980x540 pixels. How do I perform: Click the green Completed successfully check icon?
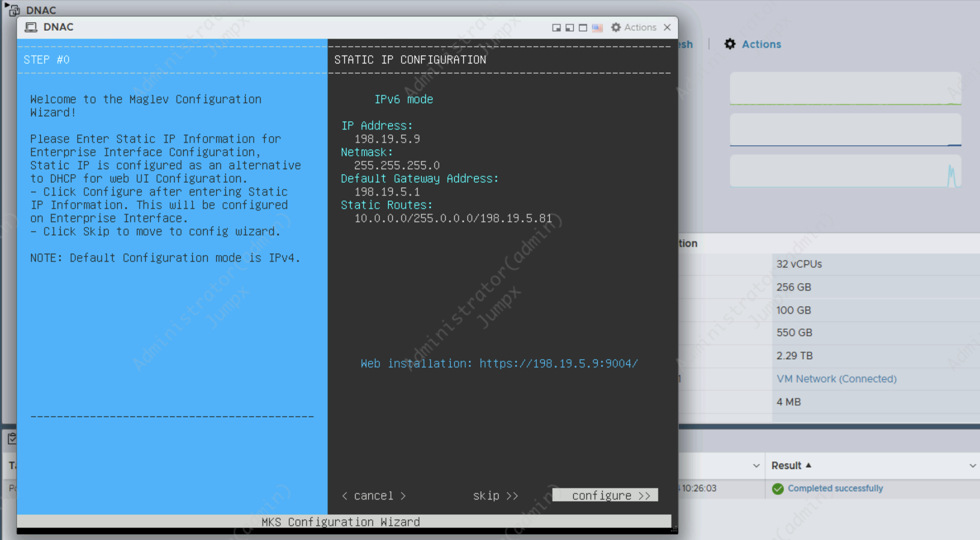point(778,488)
